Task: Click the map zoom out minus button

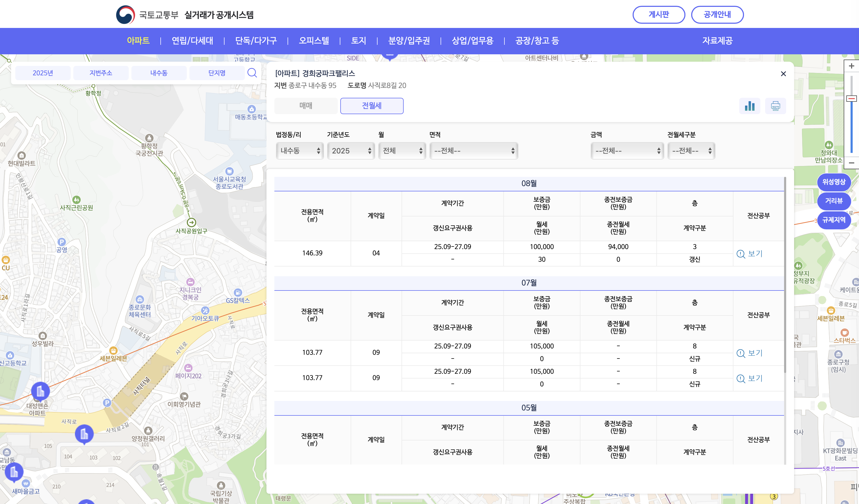Action: click(851, 163)
